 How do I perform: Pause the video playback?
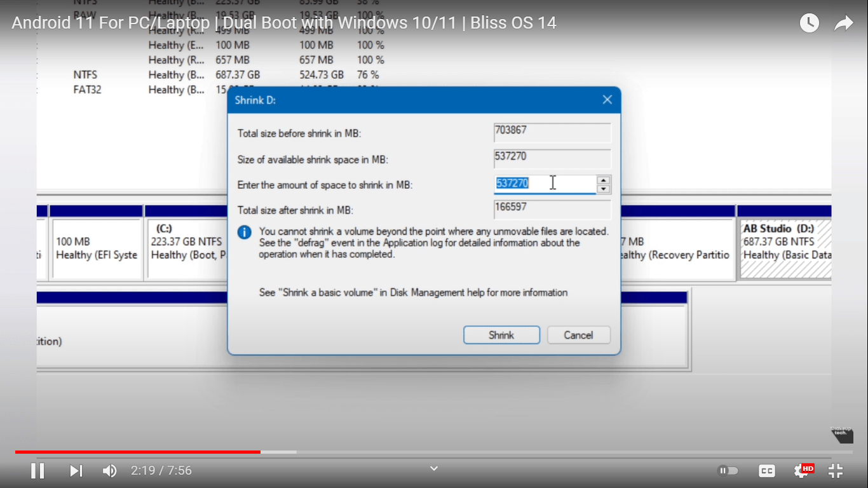click(x=37, y=470)
